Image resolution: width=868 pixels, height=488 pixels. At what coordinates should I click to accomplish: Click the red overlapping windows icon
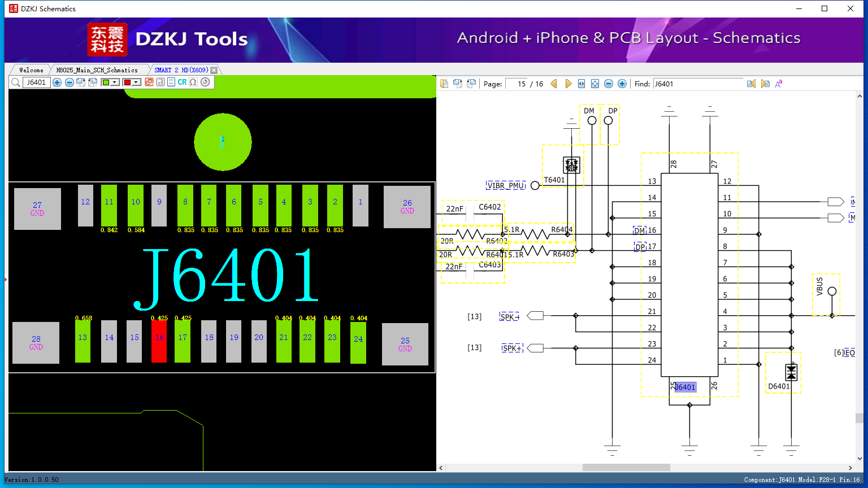pyautogui.click(x=149, y=82)
